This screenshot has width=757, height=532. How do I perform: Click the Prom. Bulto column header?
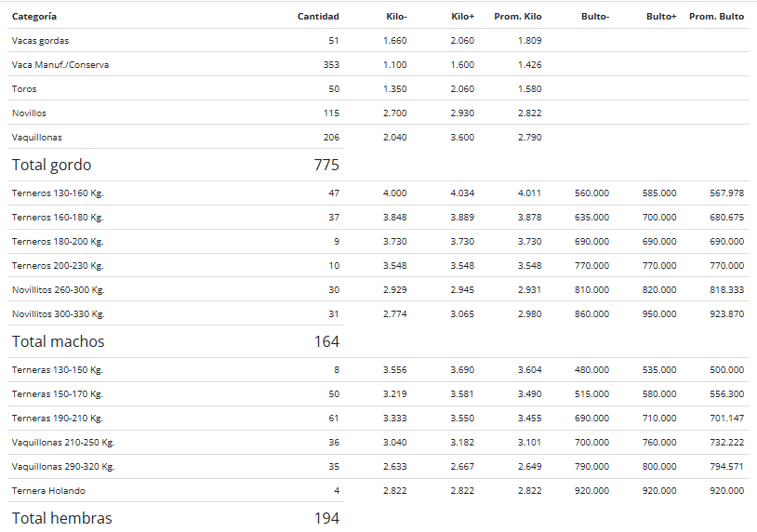click(716, 17)
